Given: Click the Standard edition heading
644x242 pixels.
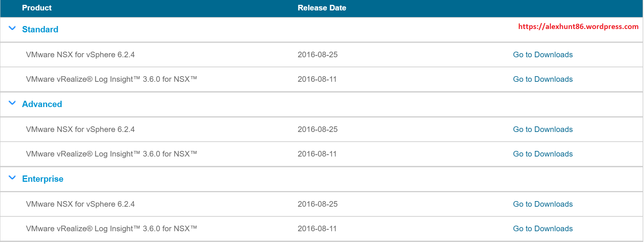Looking at the screenshot, I should (x=40, y=29).
